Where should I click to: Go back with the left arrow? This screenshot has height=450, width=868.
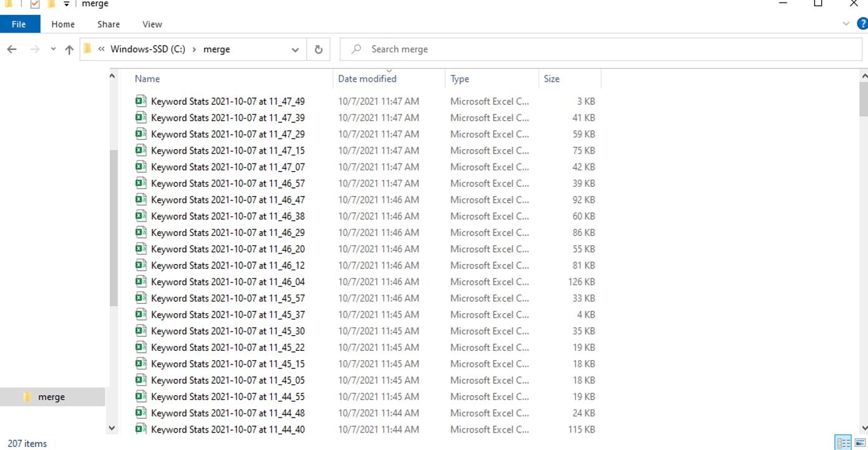(x=12, y=49)
